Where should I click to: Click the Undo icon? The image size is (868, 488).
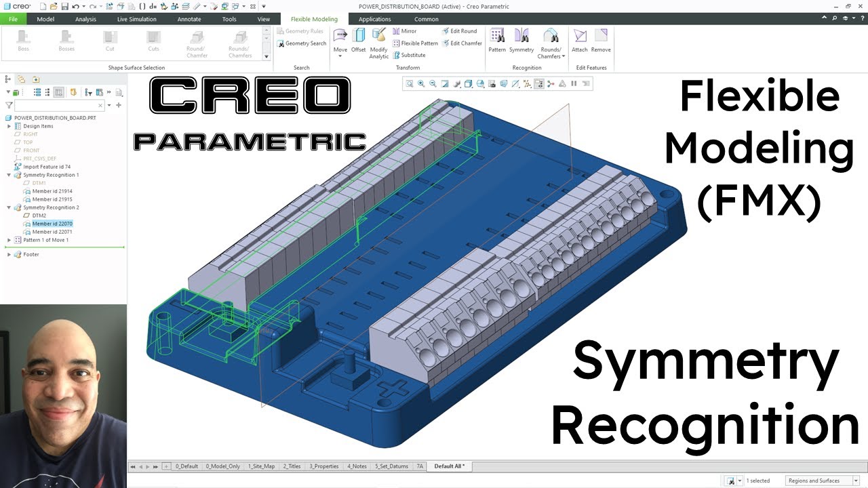tap(75, 6)
